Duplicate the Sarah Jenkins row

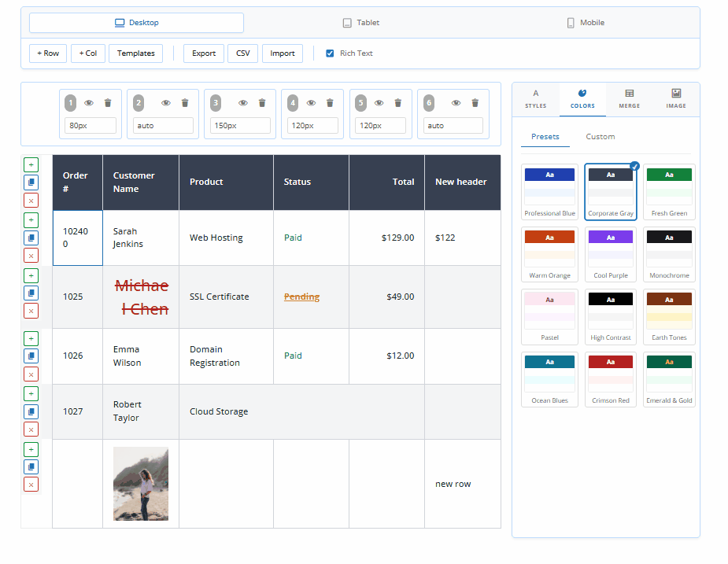pyautogui.click(x=31, y=238)
